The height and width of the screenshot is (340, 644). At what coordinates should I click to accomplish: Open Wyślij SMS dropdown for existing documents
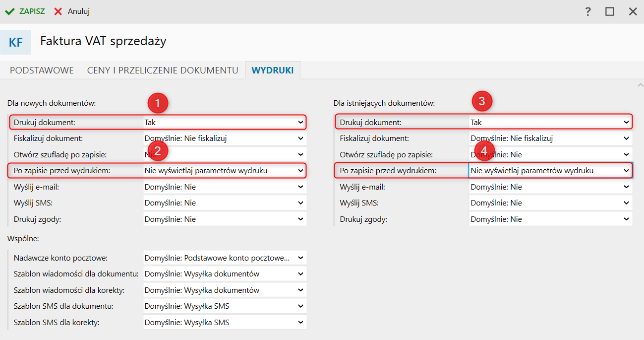tap(551, 203)
